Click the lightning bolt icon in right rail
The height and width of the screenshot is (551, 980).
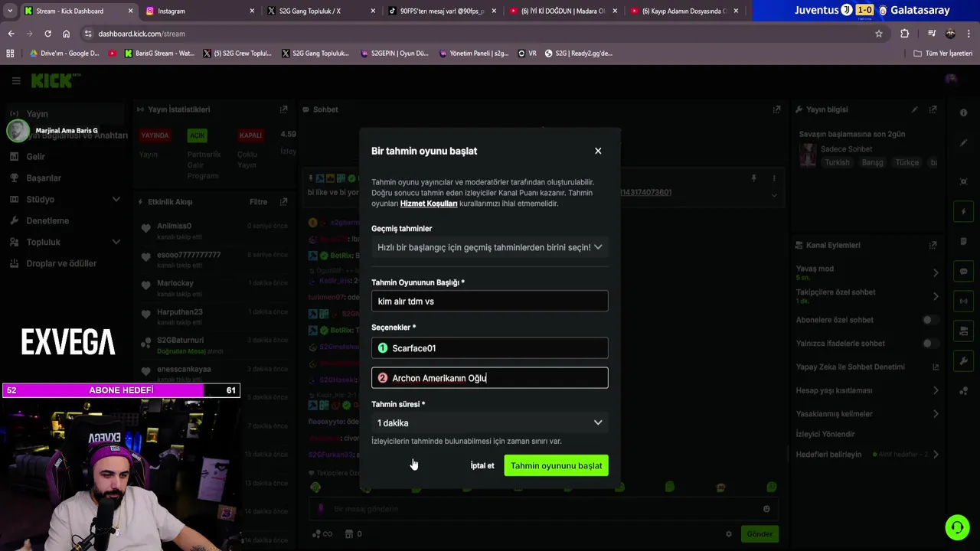coord(963,211)
